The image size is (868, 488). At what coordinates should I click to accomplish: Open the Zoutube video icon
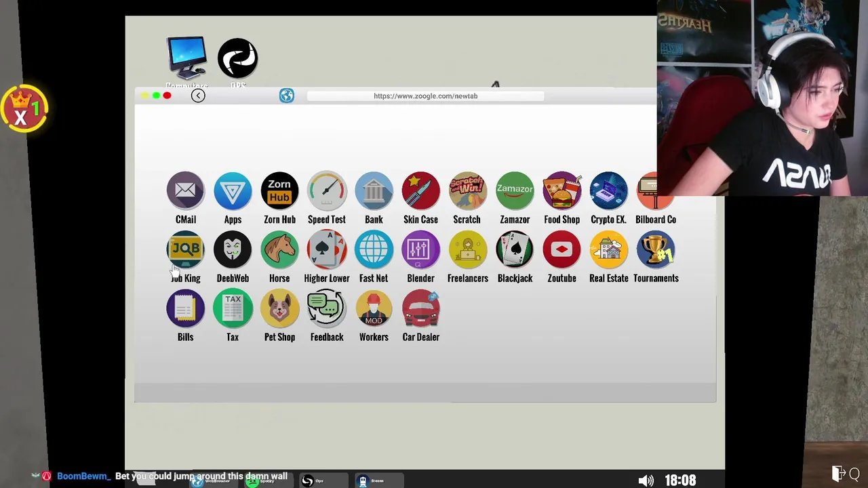pyautogui.click(x=561, y=249)
